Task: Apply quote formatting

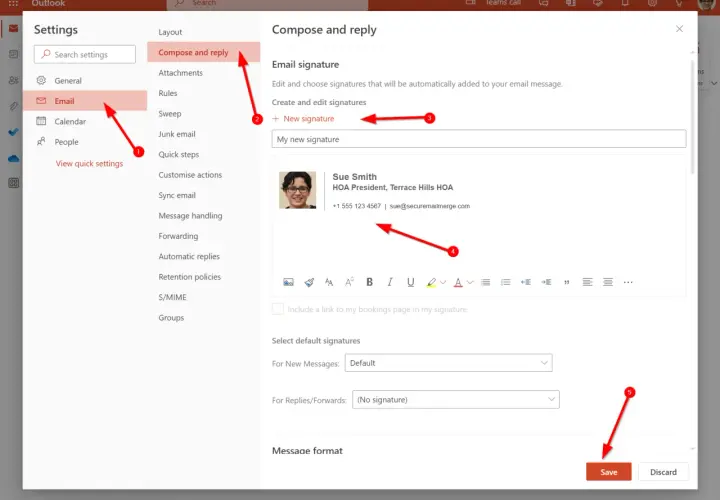Action: (x=567, y=282)
